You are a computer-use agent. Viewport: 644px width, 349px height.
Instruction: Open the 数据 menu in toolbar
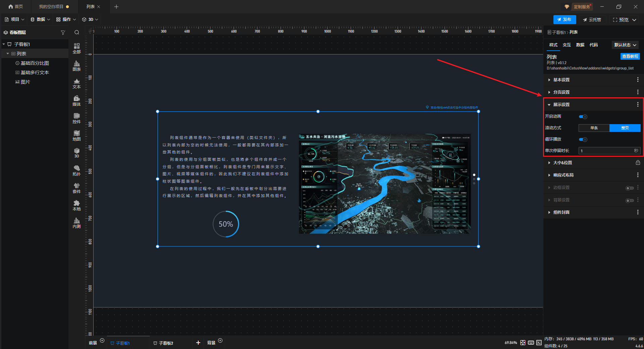click(40, 19)
